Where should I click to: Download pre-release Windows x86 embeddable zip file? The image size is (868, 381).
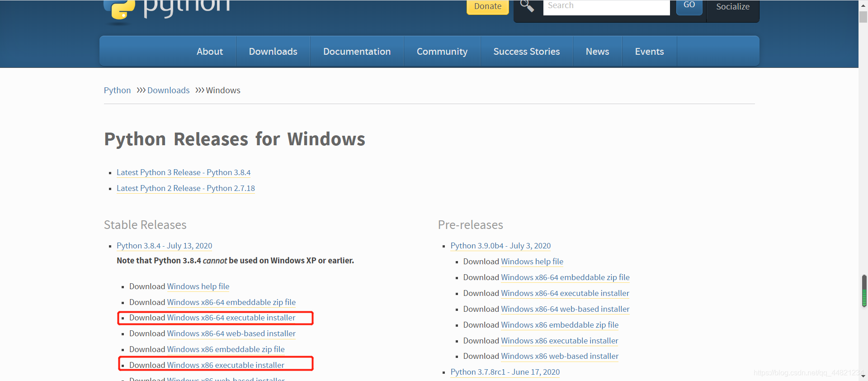(560, 325)
